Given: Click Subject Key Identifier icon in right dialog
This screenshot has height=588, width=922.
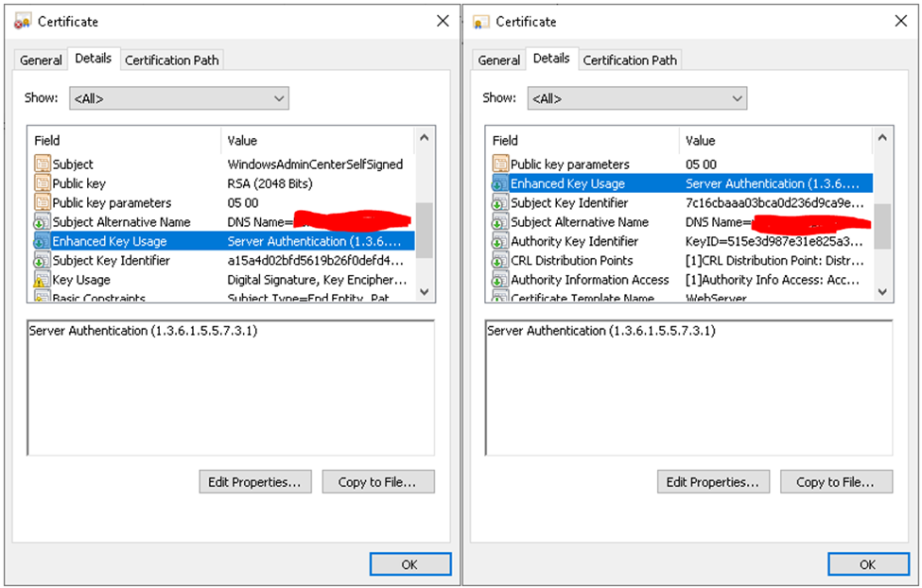Looking at the screenshot, I should pos(500,203).
